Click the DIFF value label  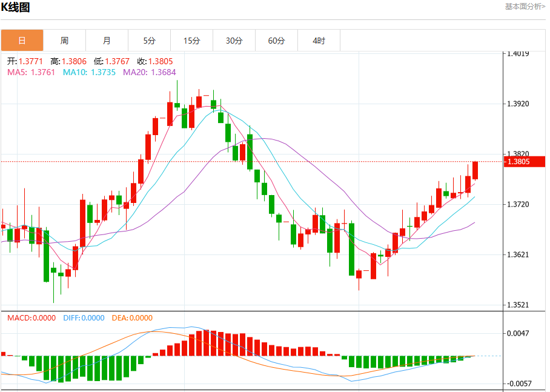84,318
